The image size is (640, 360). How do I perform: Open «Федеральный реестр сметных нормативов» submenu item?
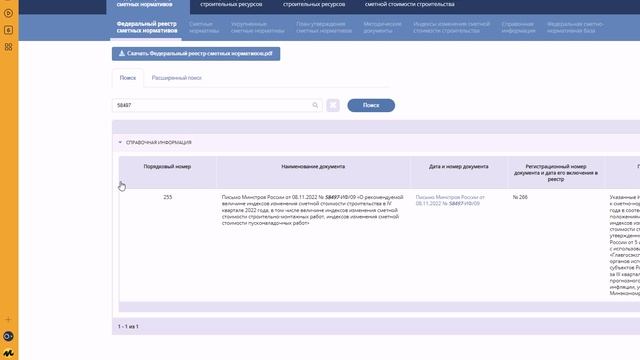pyautogui.click(x=147, y=27)
